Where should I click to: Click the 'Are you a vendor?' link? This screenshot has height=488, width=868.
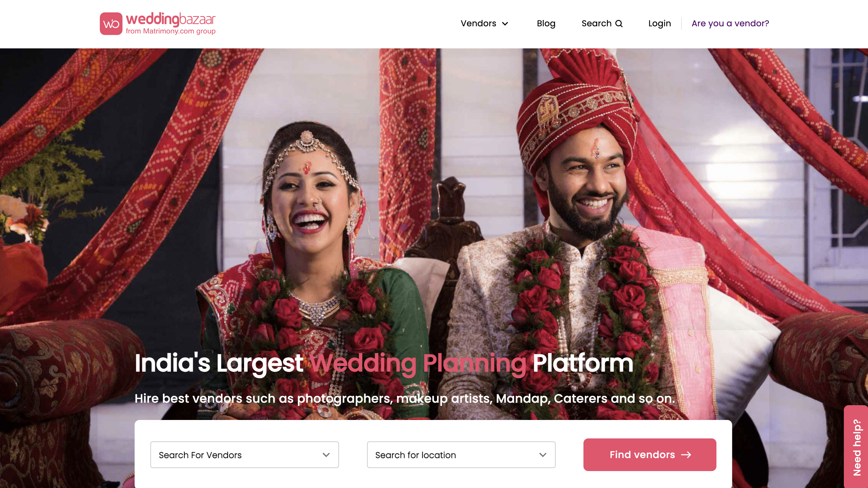coord(730,23)
